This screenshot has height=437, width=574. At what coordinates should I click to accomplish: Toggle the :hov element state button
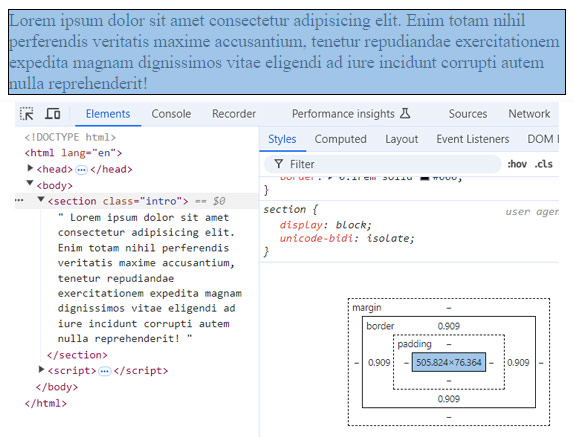tap(517, 164)
